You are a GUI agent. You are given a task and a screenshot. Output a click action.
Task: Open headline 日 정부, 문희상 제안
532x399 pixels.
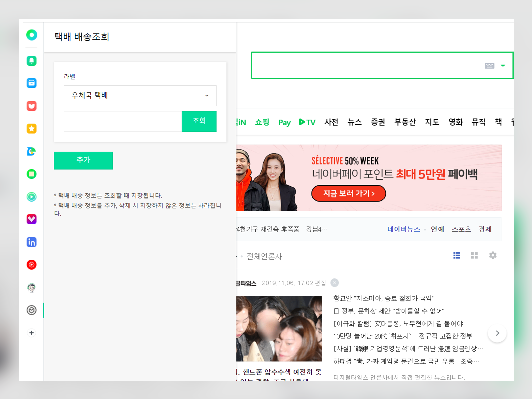tap(389, 311)
